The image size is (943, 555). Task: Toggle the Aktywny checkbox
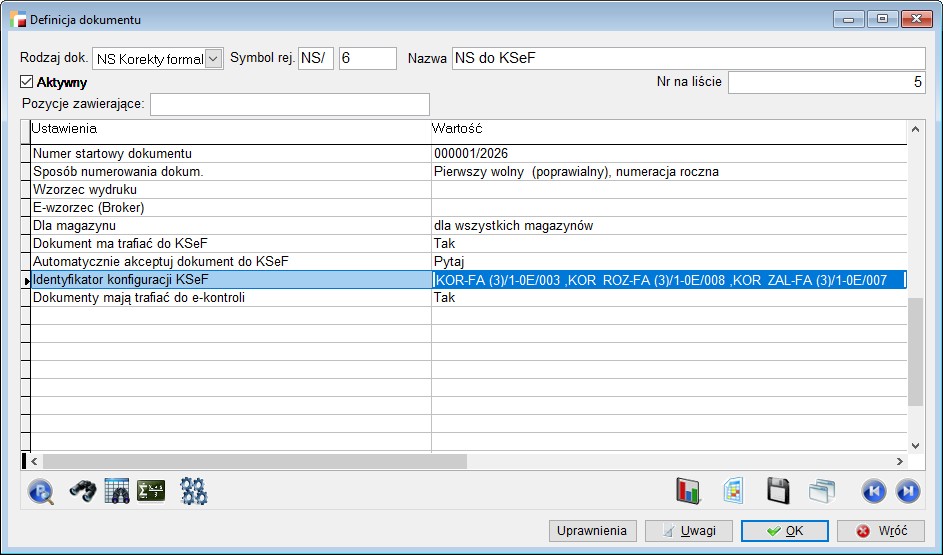click(x=27, y=83)
